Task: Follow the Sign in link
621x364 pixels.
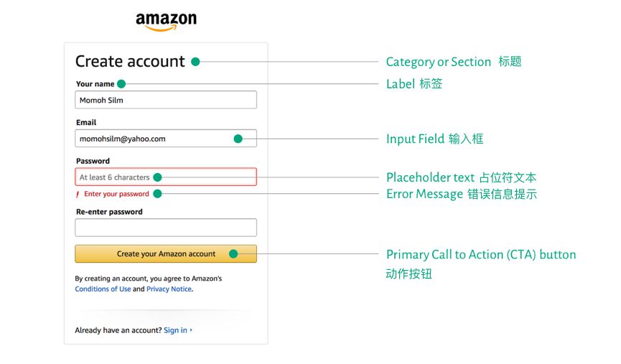Action: point(175,330)
